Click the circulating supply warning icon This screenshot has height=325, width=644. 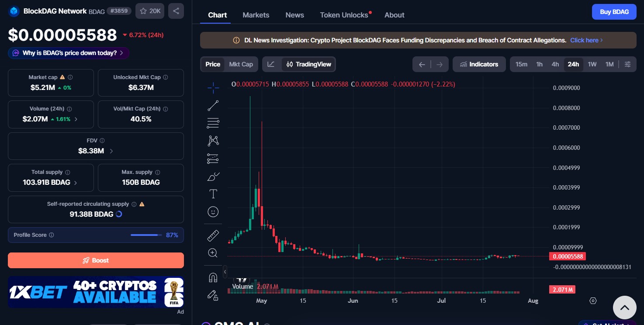coord(142,204)
